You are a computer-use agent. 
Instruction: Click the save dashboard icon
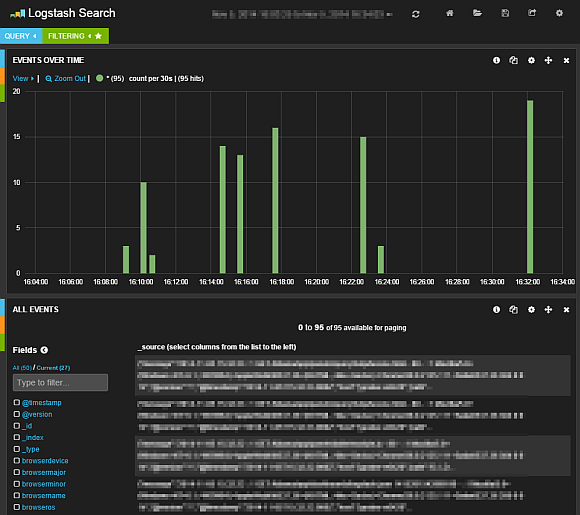point(505,13)
